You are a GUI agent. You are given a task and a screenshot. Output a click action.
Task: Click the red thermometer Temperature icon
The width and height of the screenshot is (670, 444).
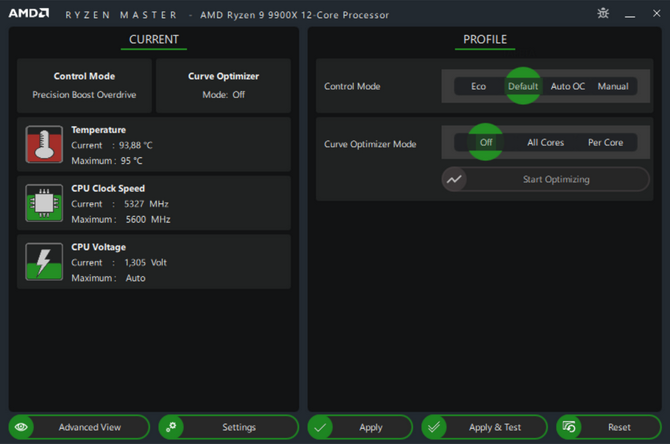pyautogui.click(x=44, y=144)
